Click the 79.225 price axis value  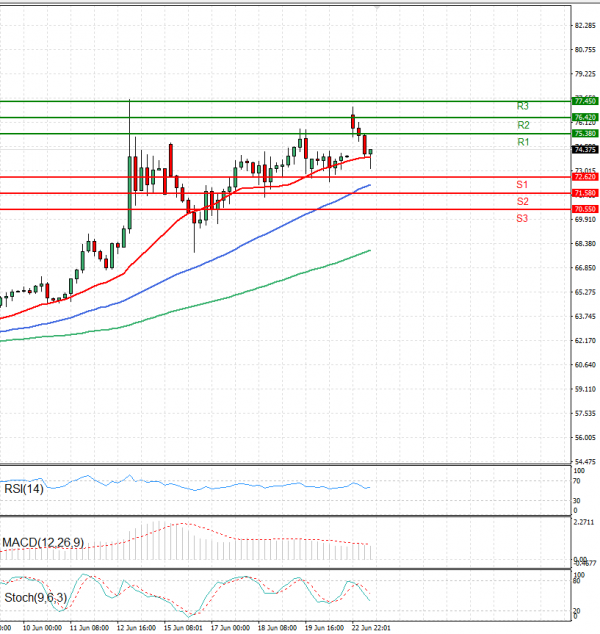[x=585, y=74]
